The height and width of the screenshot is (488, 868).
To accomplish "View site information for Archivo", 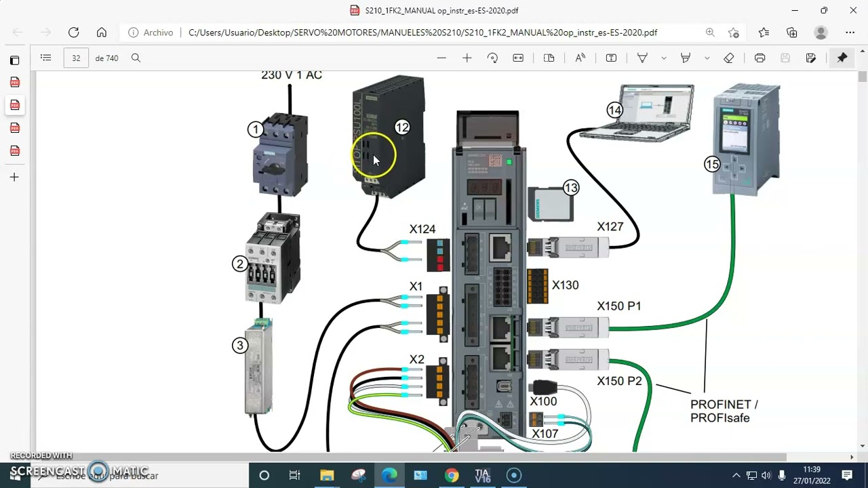I will (x=151, y=33).
